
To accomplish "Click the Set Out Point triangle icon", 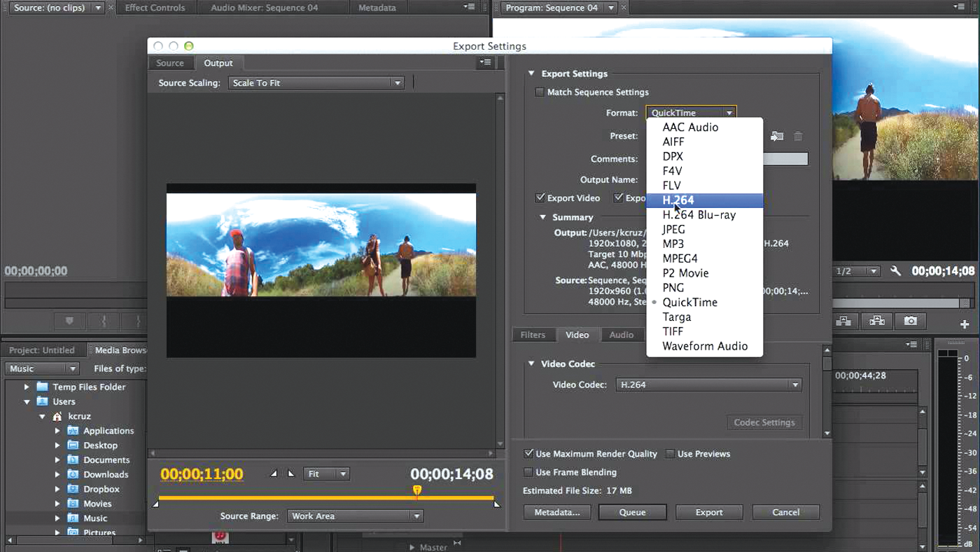I will pos(291,474).
